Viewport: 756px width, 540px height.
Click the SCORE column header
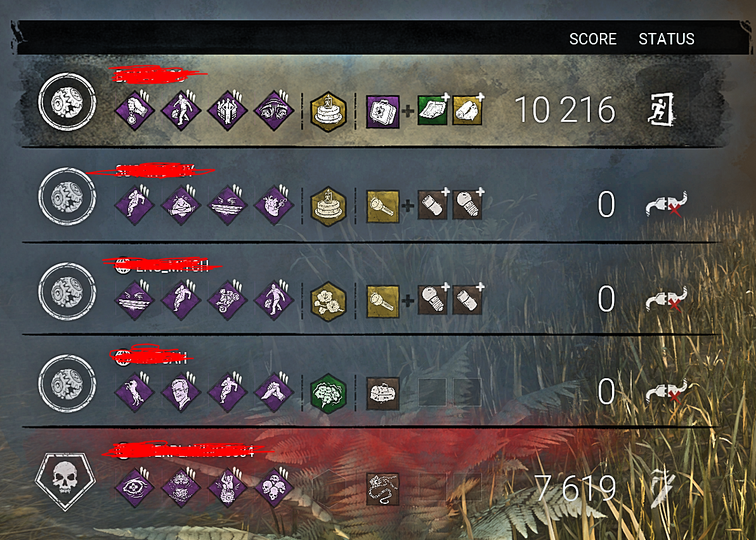(592, 39)
